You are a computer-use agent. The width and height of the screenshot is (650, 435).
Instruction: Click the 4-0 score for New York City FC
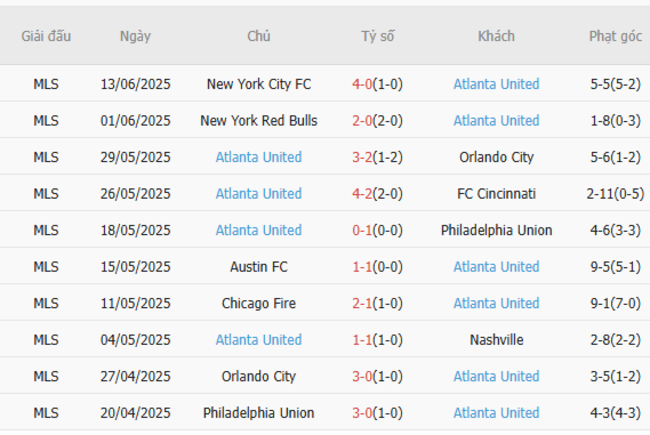point(362,84)
